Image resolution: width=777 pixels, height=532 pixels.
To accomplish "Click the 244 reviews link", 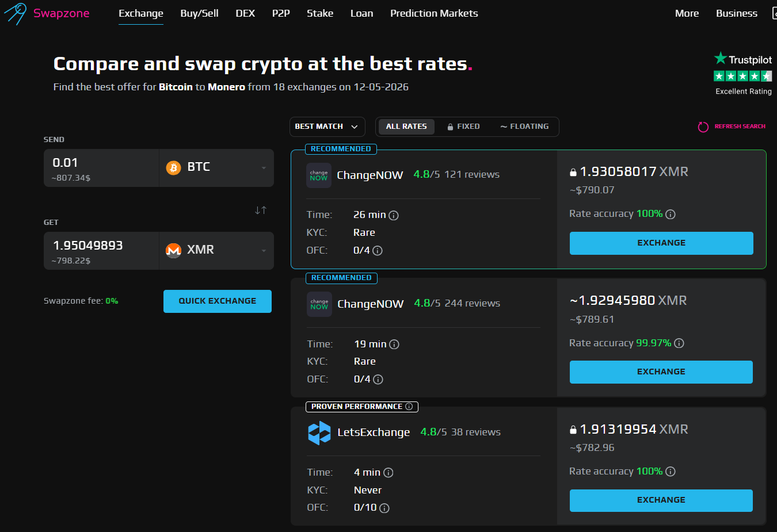I will click(473, 303).
